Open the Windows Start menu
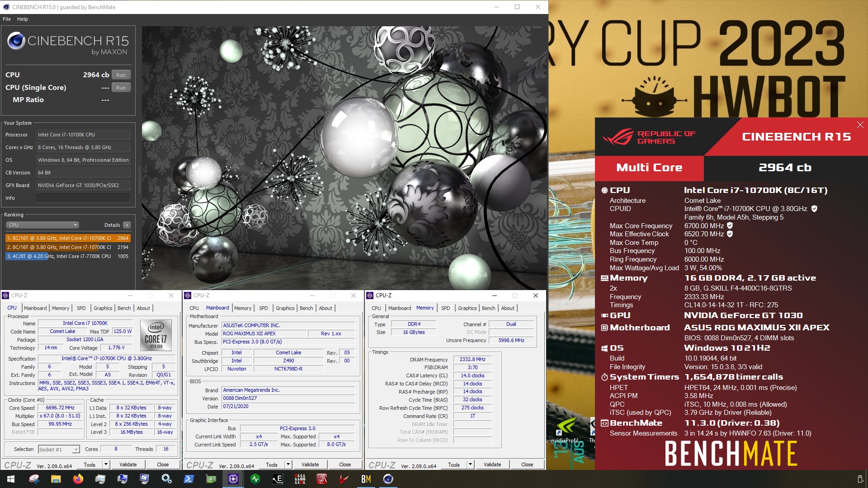 (x=11, y=479)
